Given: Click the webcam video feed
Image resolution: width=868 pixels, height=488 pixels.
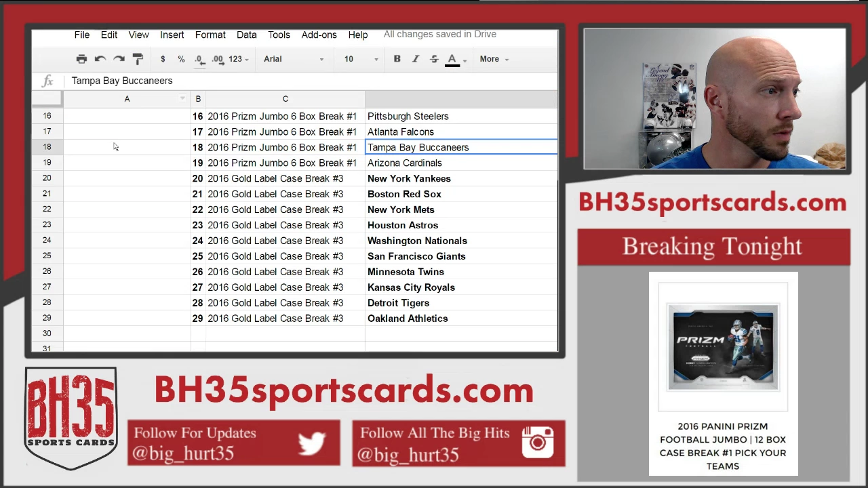Looking at the screenshot, I should click(x=715, y=99).
